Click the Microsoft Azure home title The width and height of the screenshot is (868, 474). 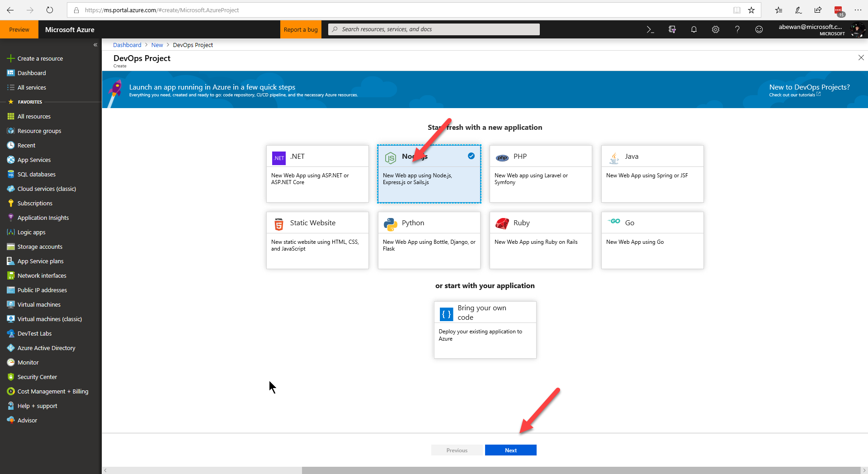70,29
